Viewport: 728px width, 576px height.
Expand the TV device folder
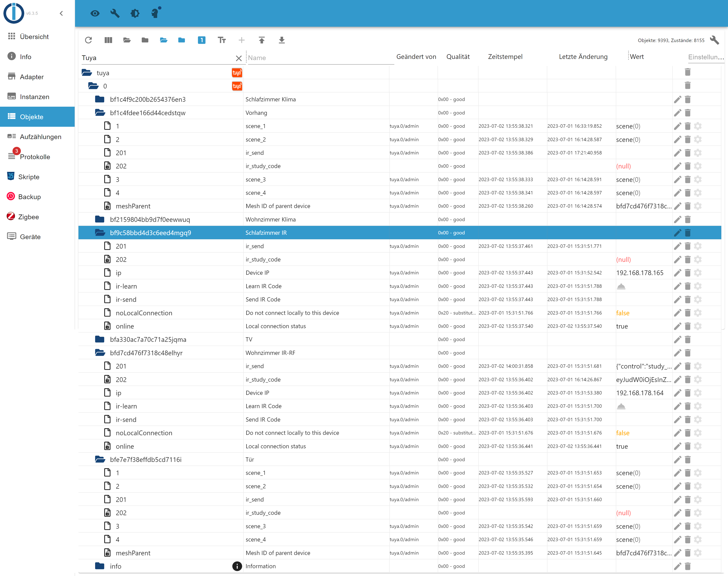tap(100, 339)
